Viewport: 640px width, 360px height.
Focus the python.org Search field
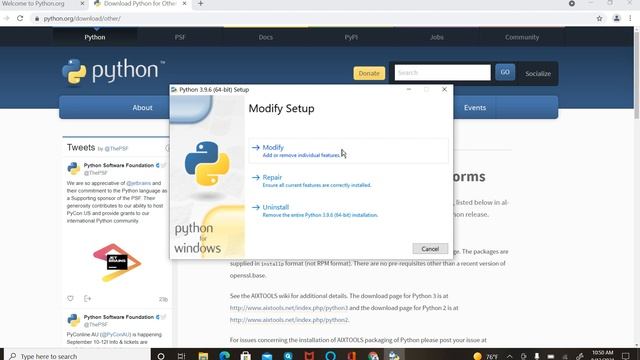(x=442, y=73)
